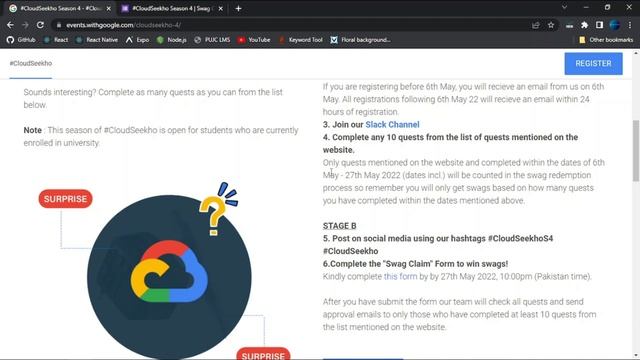The width and height of the screenshot is (640, 360).
Task: Click 'Sounds interesting?' paragraph
Action: pyautogui.click(x=153, y=98)
